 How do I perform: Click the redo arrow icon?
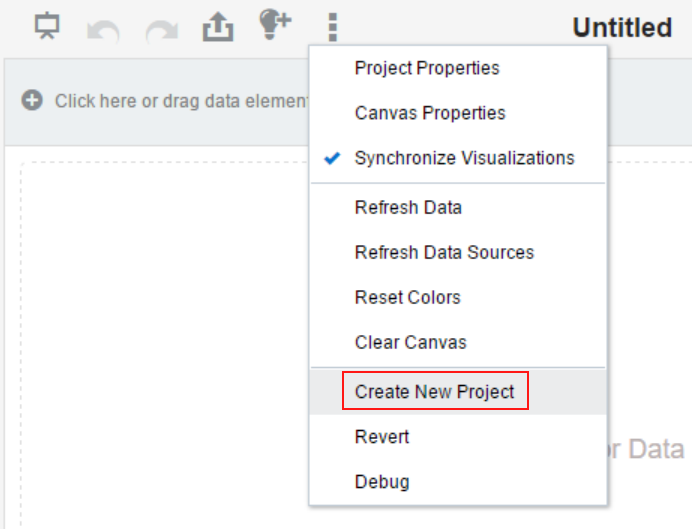[x=162, y=31]
